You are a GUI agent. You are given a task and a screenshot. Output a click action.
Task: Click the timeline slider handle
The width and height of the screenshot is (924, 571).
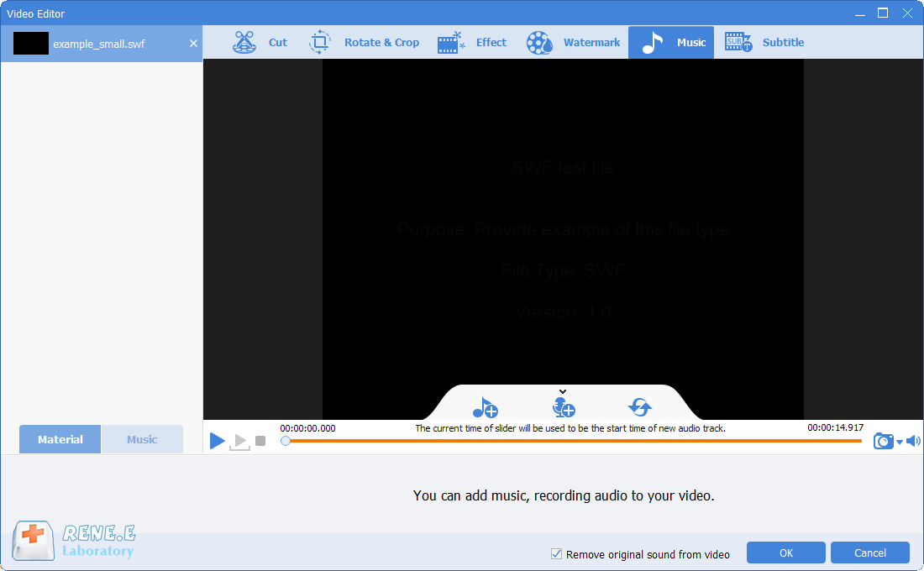coord(286,440)
